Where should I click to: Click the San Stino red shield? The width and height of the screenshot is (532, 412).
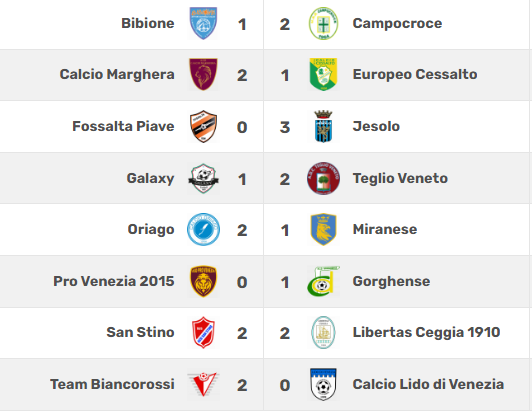pos(203,332)
